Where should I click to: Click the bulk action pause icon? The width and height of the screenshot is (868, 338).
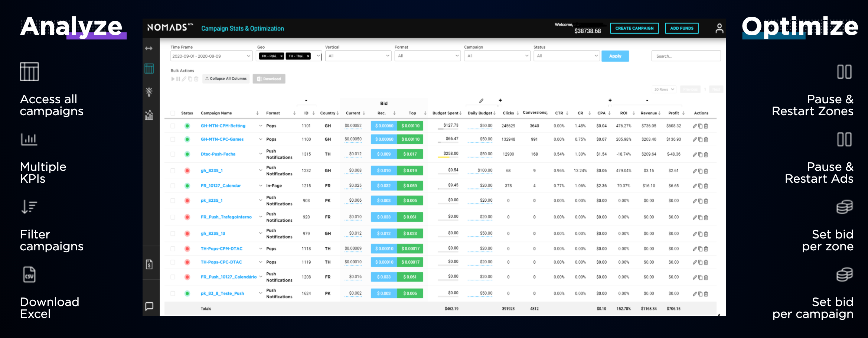coord(178,79)
